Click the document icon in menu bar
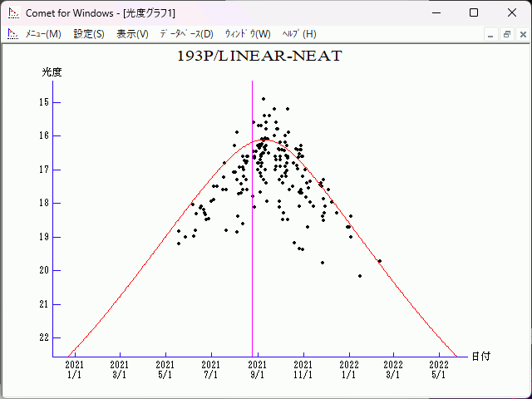 [x=13, y=34]
